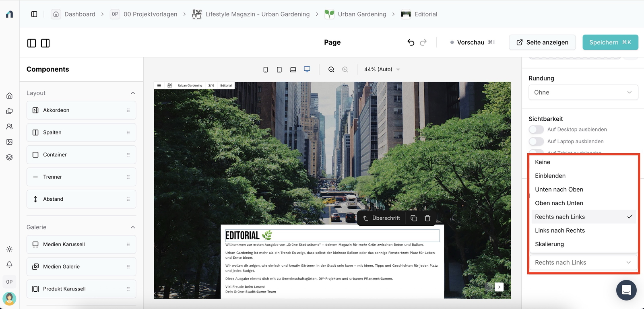Open the chat support bubble
The height and width of the screenshot is (309, 644).
[x=626, y=290]
